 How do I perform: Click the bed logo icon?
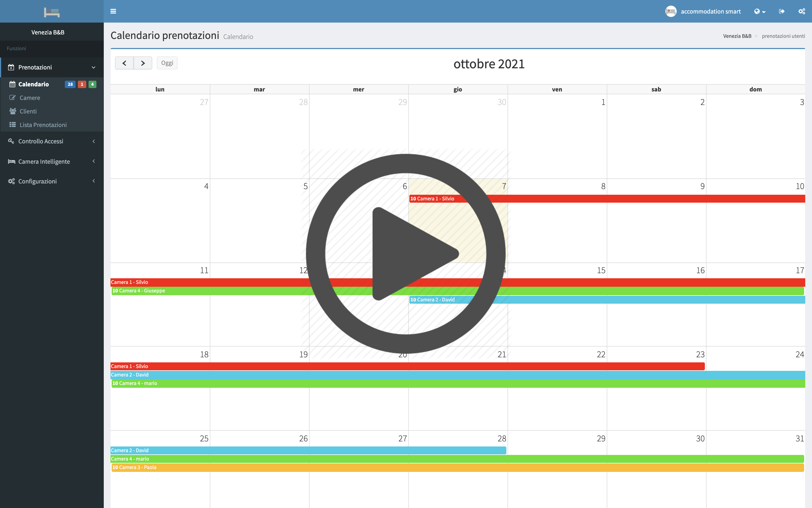coord(52,12)
